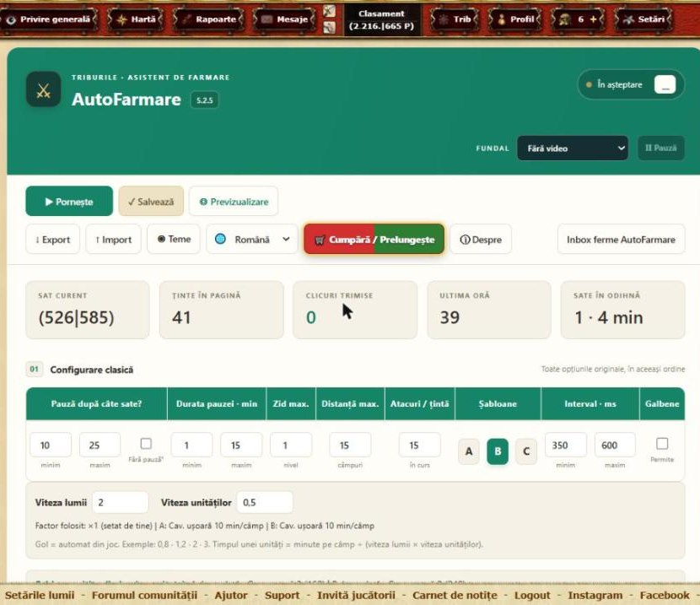This screenshot has width=700, height=605.
Task: Click the Atacuri / țintă field
Action: point(420,445)
